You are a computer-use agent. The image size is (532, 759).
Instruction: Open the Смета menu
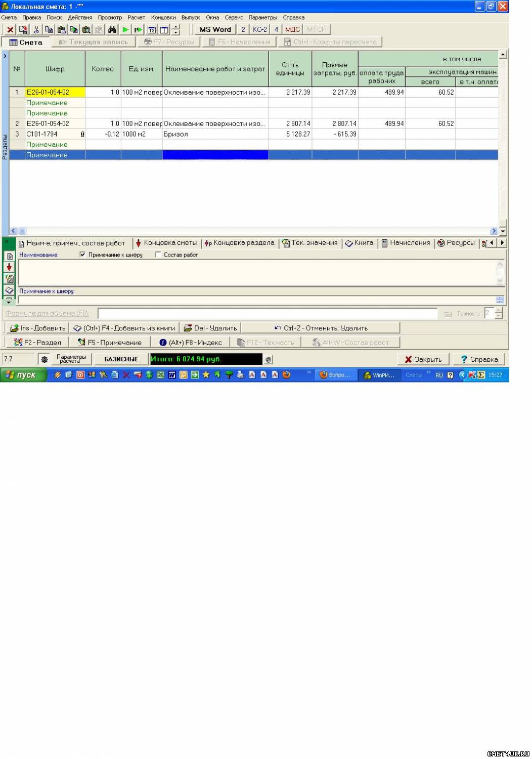(9, 17)
